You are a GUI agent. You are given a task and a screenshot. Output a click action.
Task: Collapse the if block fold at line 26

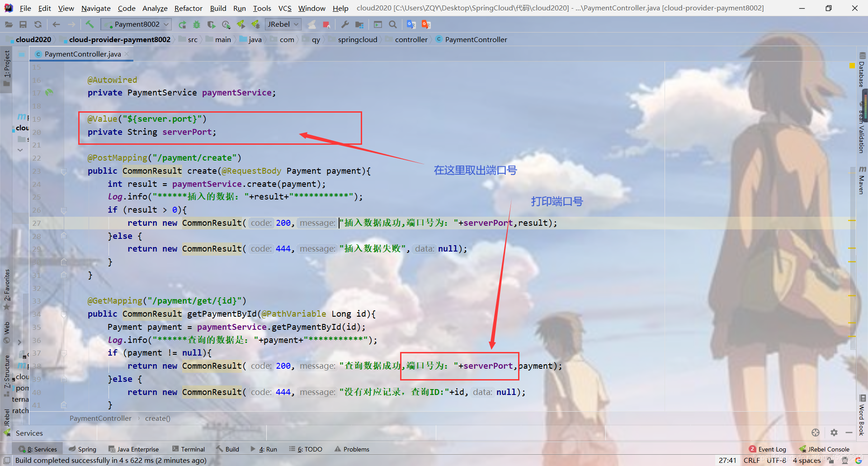[64, 210]
